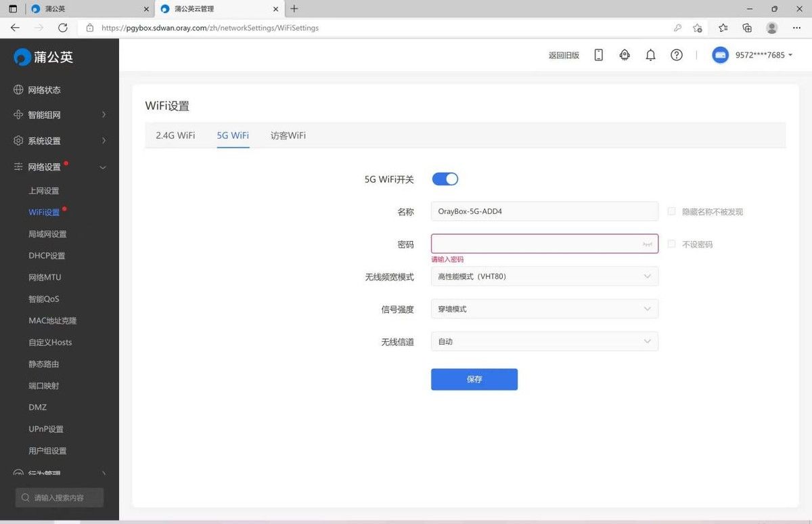Show password using the eye icon

point(648,244)
